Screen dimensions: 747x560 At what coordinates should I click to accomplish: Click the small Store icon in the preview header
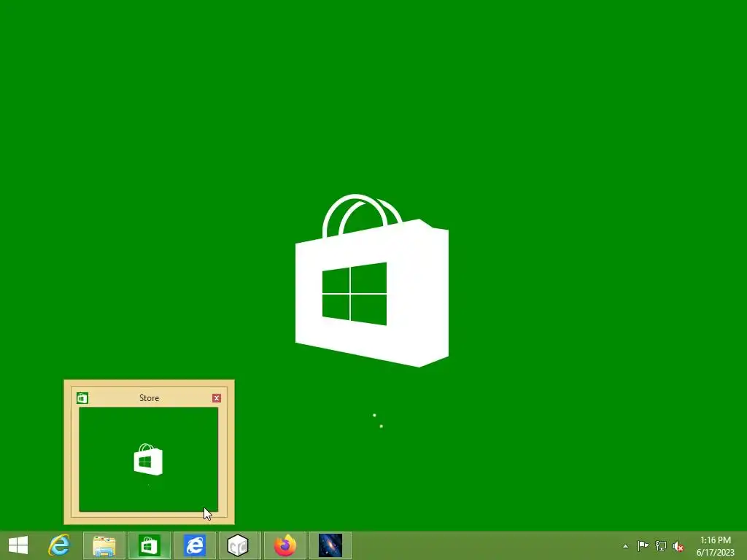82,398
